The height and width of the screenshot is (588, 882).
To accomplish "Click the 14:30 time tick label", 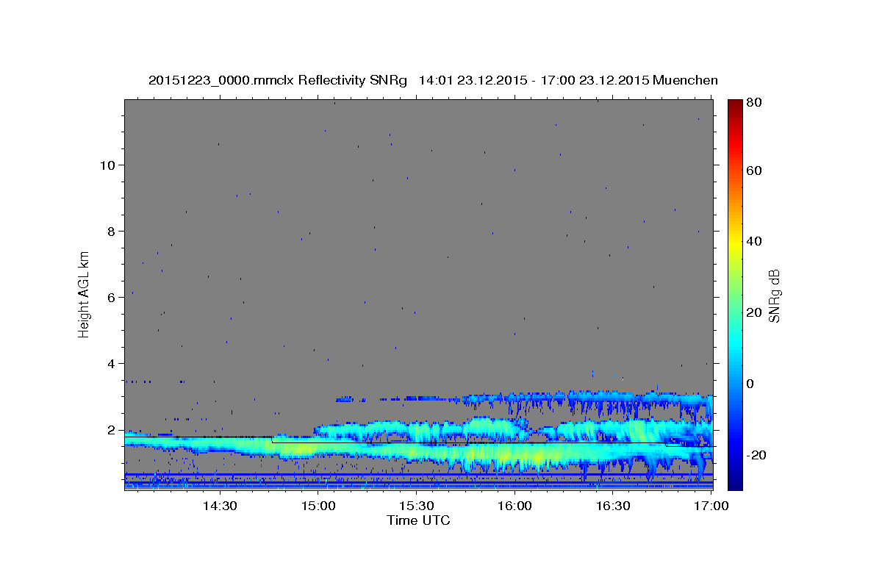I will [219, 506].
